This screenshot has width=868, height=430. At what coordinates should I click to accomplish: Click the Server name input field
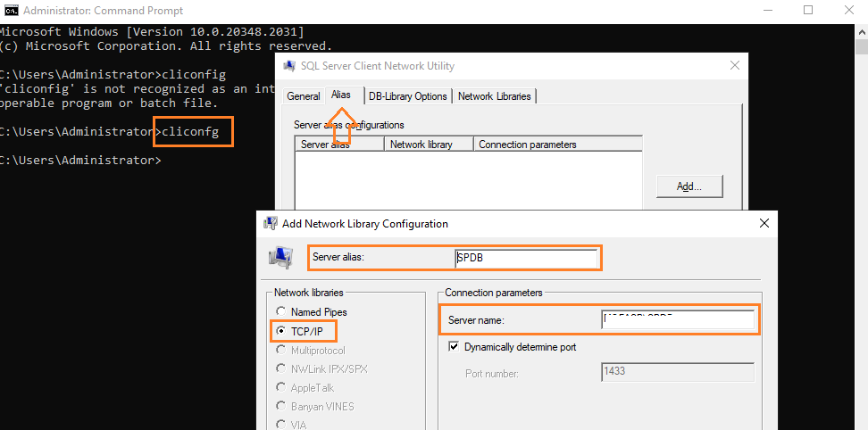pos(678,320)
